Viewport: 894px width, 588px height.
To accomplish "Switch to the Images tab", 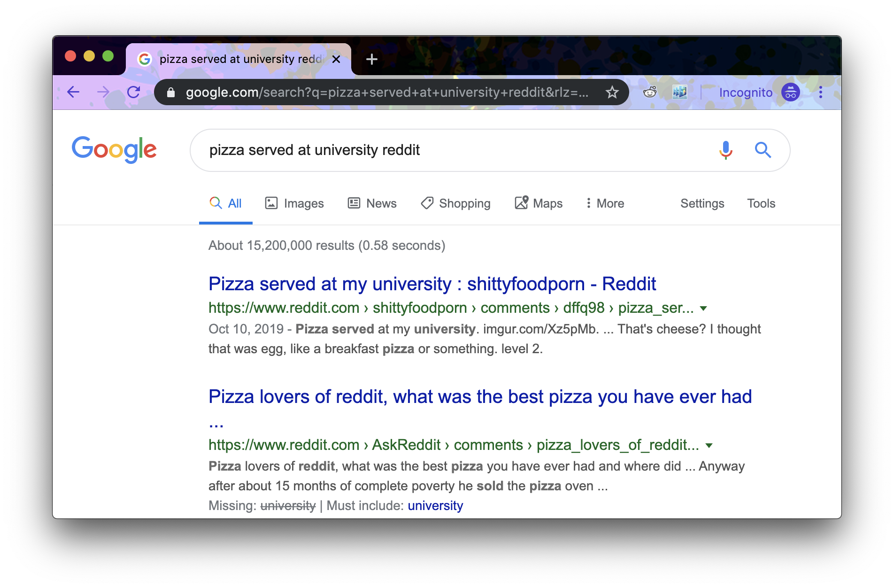I will (x=294, y=203).
